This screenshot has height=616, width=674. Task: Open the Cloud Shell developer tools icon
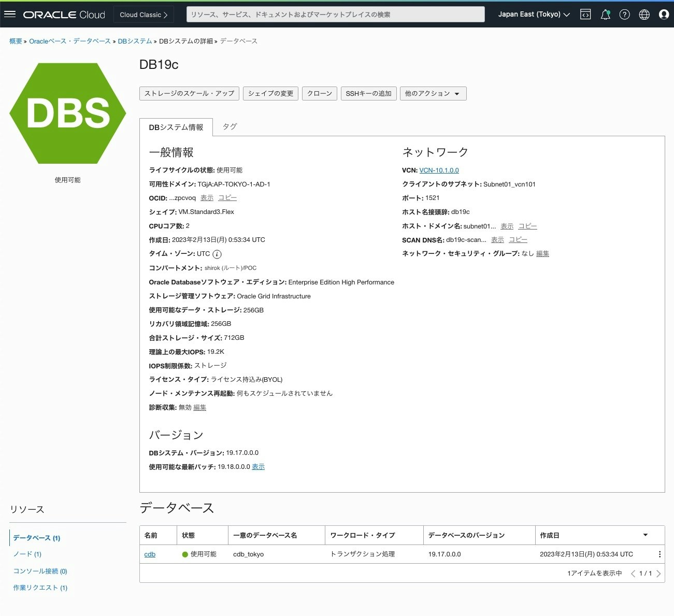click(585, 14)
